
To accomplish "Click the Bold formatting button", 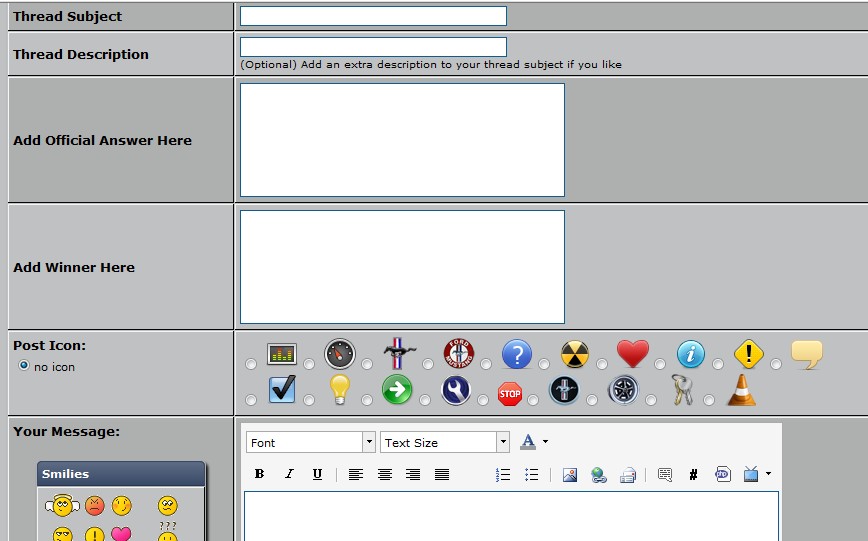I will pos(259,474).
